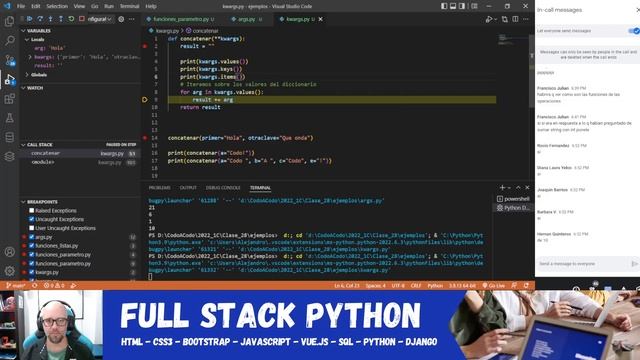Click the debug Step Over button
This screenshot has height=360, width=640.
point(40,19)
